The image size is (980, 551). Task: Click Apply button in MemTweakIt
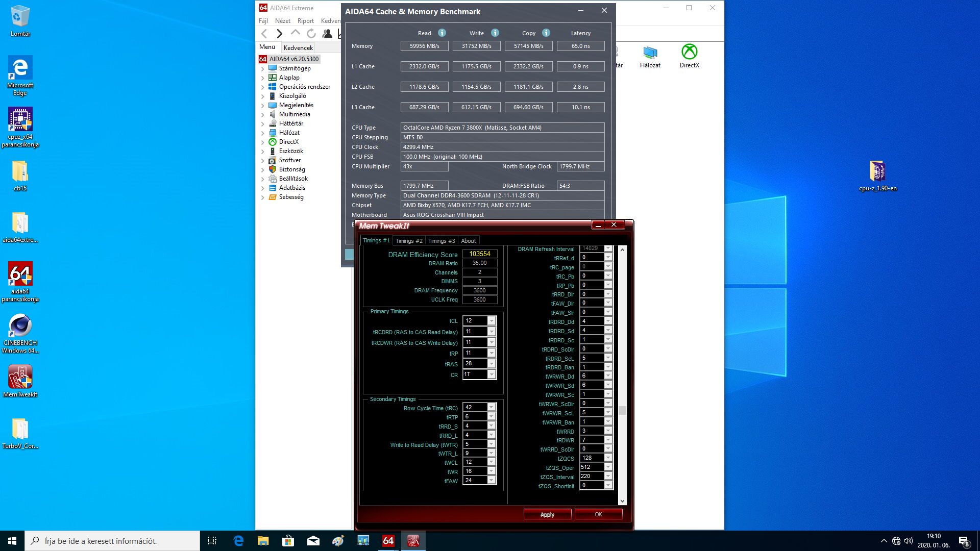[547, 515]
